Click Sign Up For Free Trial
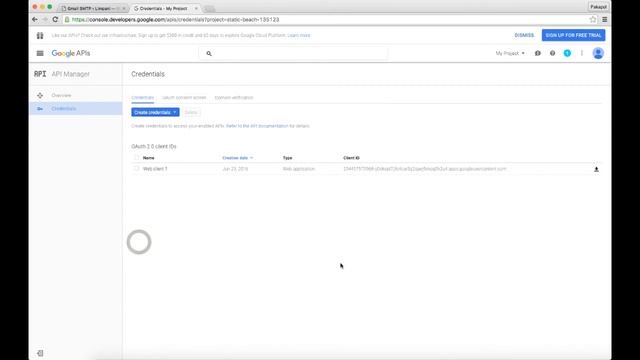This screenshot has height=360, width=640. click(x=573, y=35)
